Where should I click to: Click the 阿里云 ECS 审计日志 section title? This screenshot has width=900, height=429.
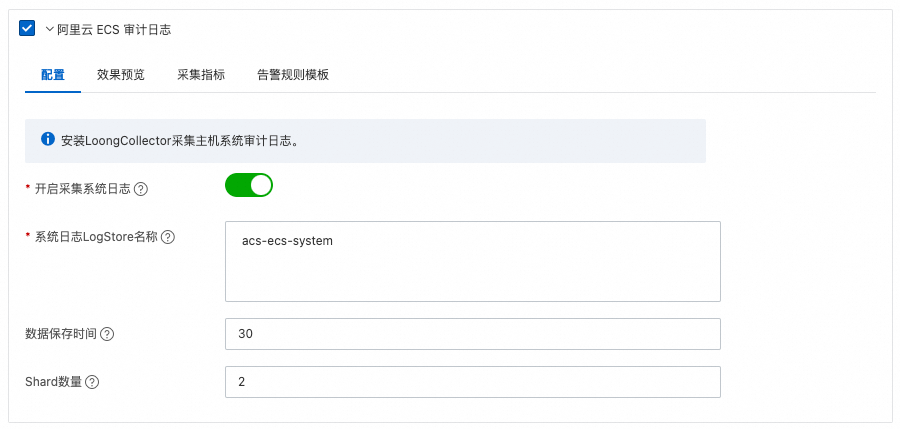pyautogui.click(x=114, y=29)
